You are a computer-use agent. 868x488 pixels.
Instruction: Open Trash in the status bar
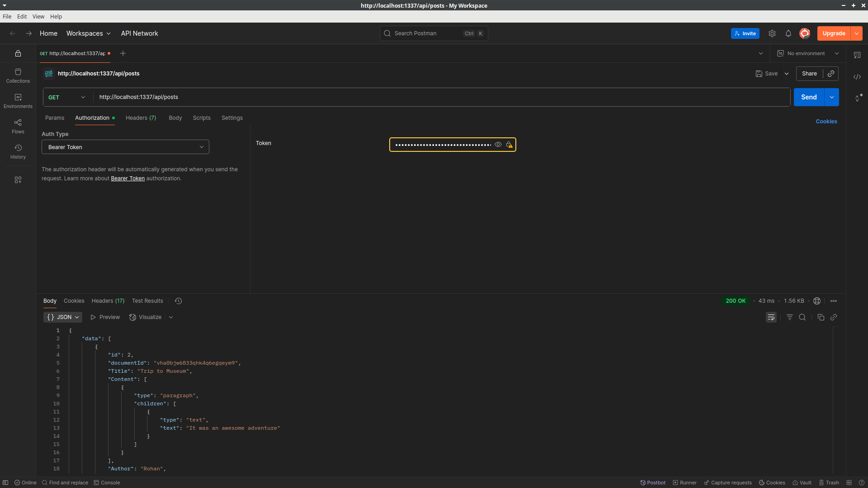tap(829, 483)
